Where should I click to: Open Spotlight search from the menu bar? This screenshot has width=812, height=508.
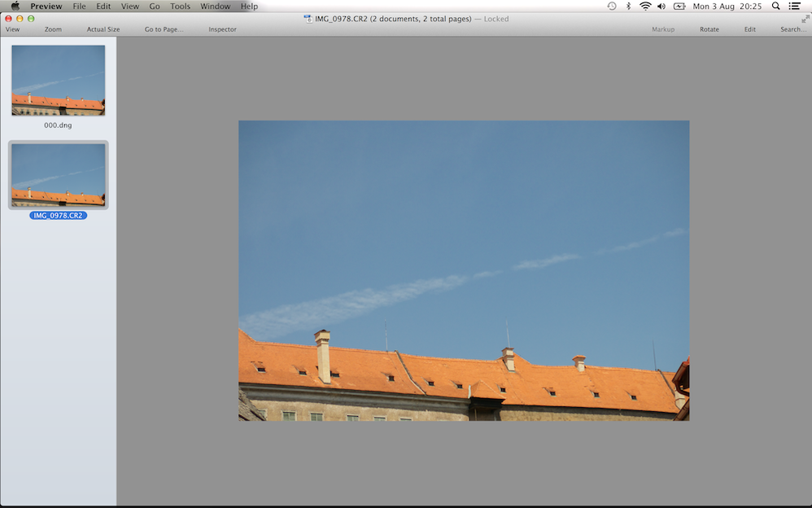pos(775,6)
